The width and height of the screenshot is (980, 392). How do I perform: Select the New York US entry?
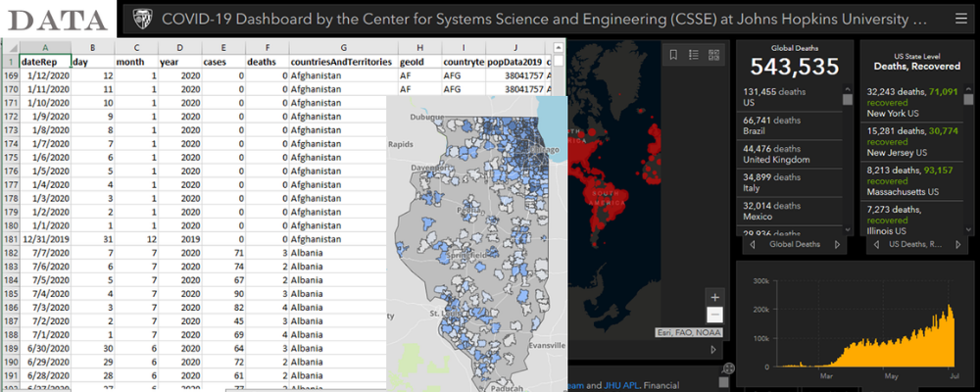click(913, 103)
